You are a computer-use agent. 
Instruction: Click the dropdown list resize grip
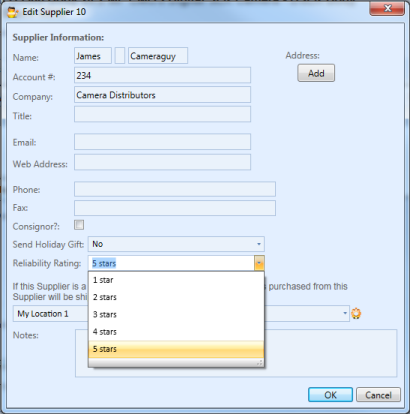coord(260,363)
